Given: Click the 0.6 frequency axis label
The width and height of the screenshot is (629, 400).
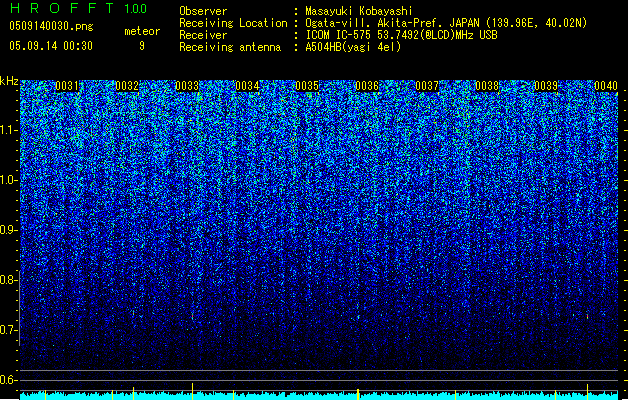Looking at the screenshot, I should 9,380.
